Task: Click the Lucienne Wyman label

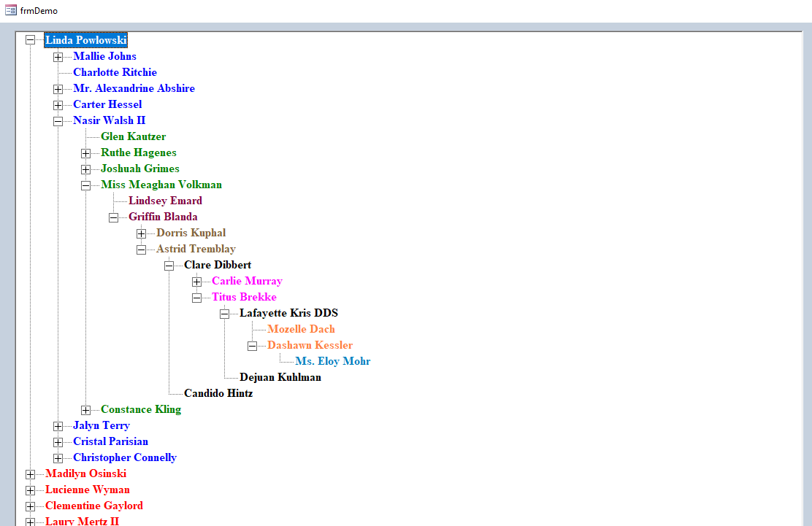Action: click(x=88, y=489)
